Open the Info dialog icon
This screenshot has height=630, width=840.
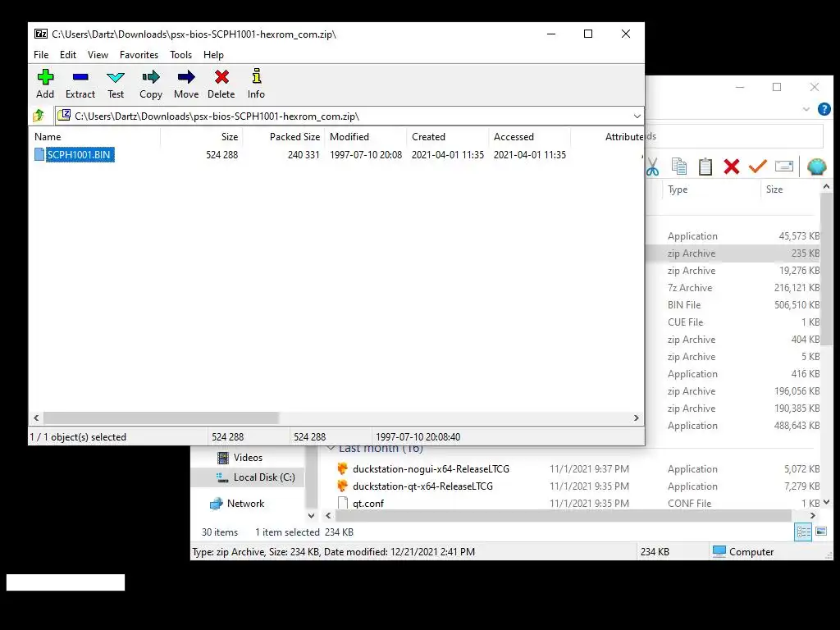[256, 84]
